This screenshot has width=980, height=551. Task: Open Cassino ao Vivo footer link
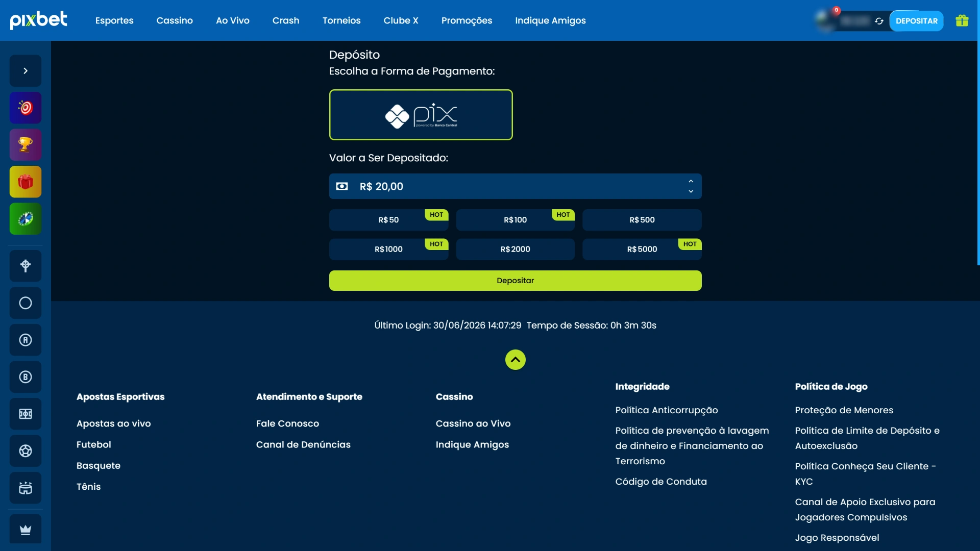click(473, 423)
